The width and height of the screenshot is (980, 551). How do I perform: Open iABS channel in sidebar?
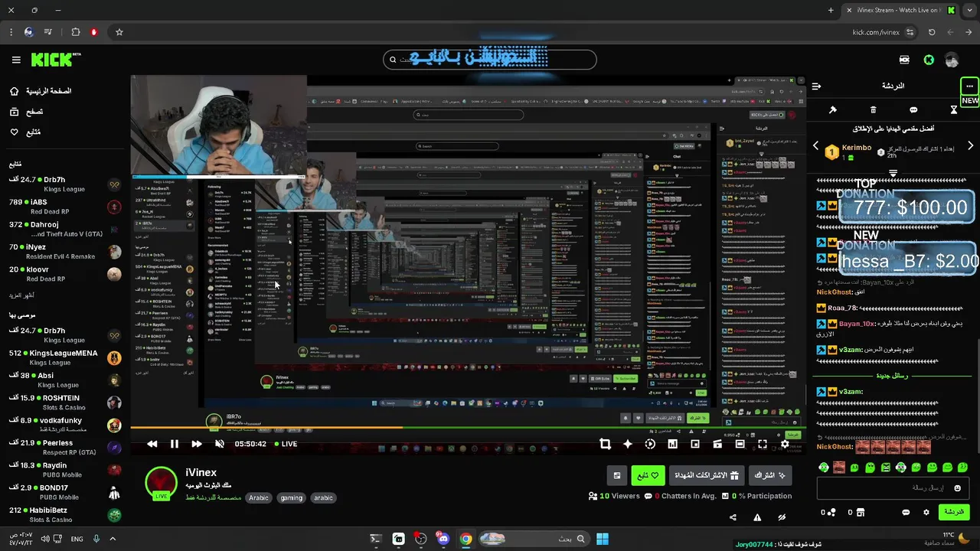65,207
